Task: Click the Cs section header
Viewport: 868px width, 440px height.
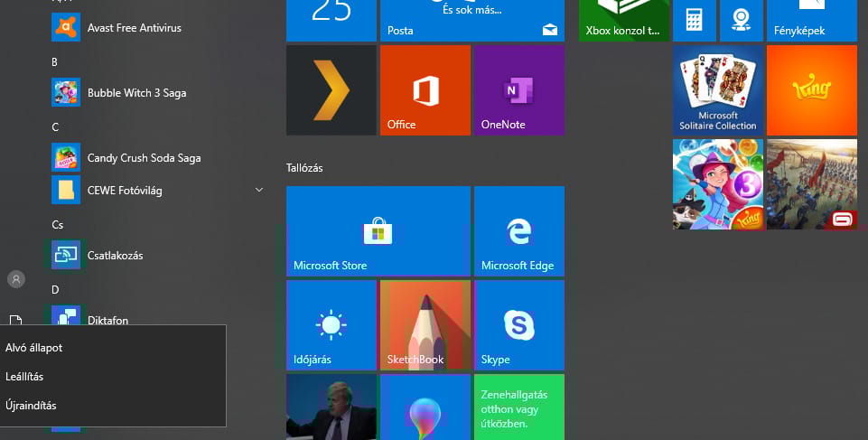Action: [58, 225]
